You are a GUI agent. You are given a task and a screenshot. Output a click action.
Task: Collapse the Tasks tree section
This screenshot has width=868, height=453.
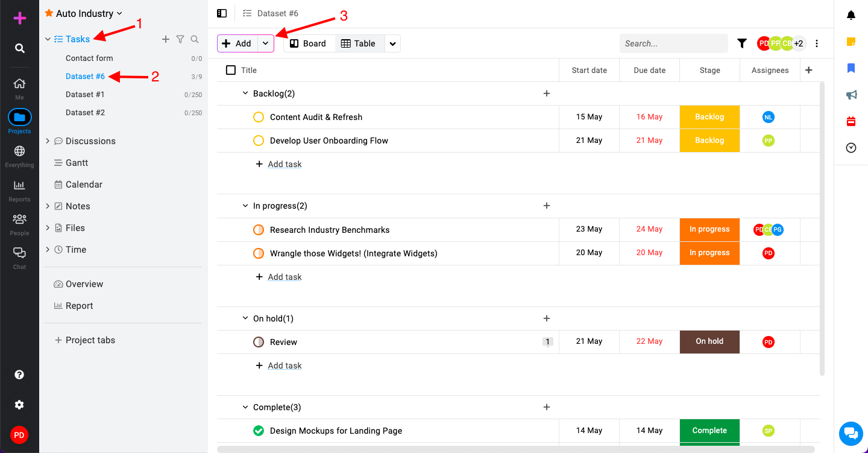point(48,39)
